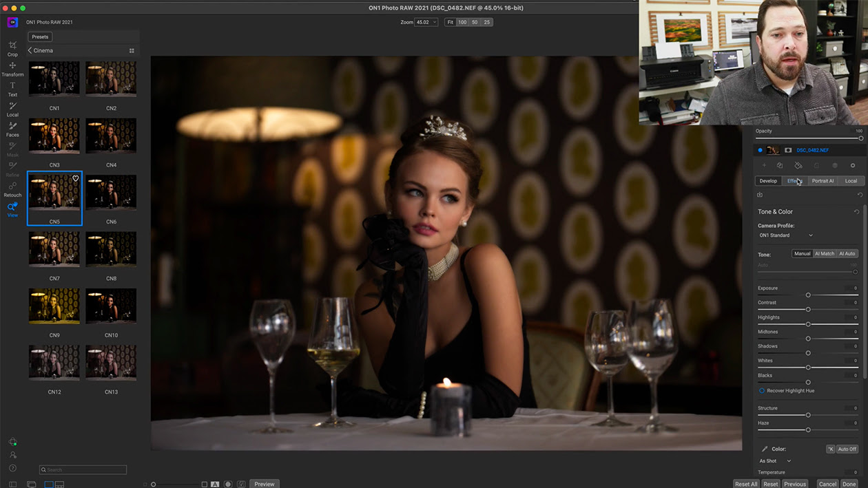Image resolution: width=868 pixels, height=488 pixels.
Task: Select filmstrip view mode icon
Action: 59,485
